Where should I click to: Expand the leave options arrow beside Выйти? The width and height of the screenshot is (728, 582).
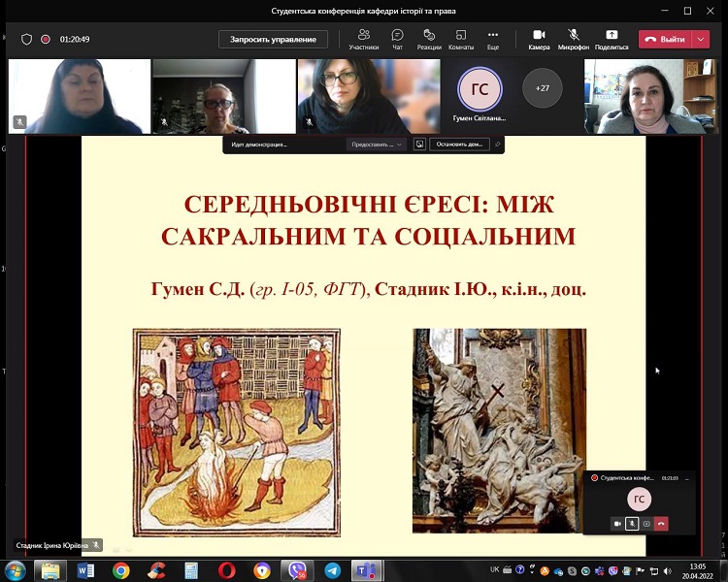pos(701,40)
